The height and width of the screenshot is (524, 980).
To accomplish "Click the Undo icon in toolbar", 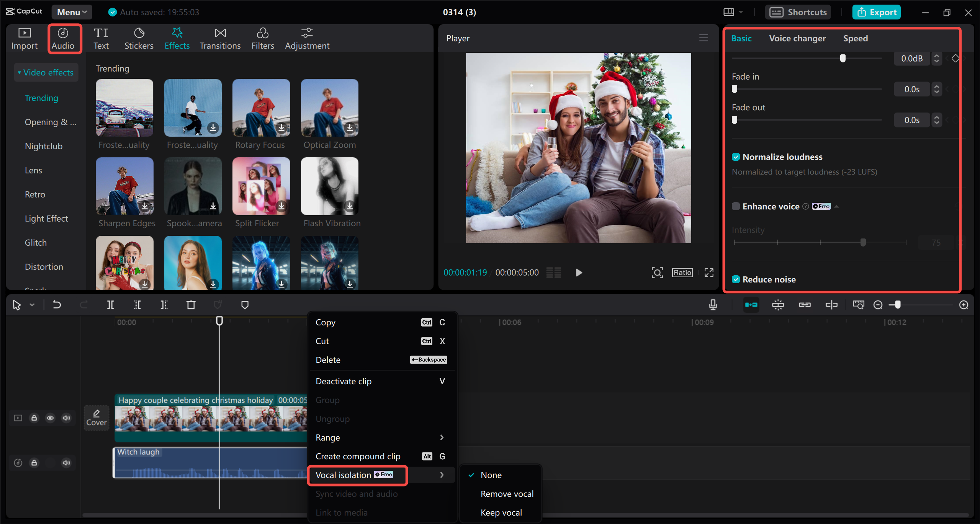I will [x=56, y=304].
